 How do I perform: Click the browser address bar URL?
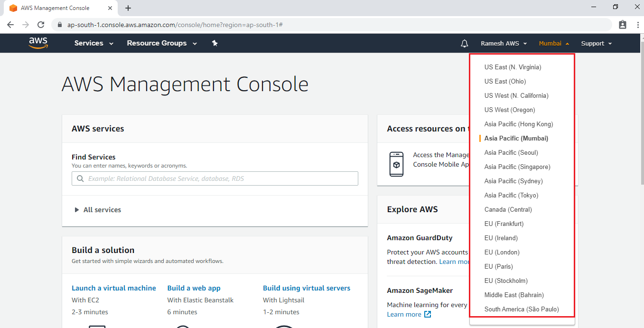click(175, 25)
